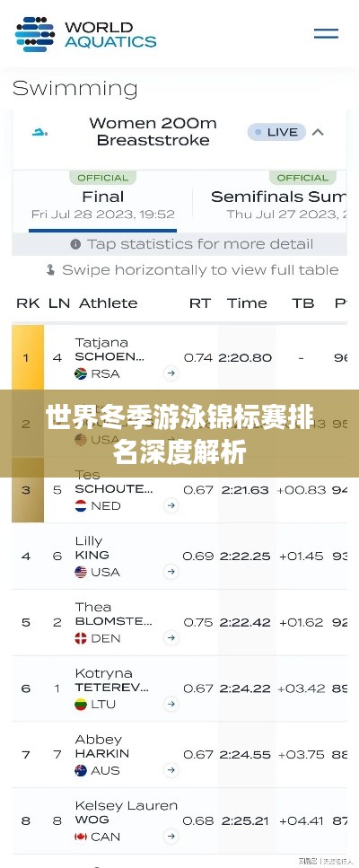Open Tes Schouten's athlete arrow icon
Image resolution: width=359 pixels, height=868 pixels.
point(171,505)
